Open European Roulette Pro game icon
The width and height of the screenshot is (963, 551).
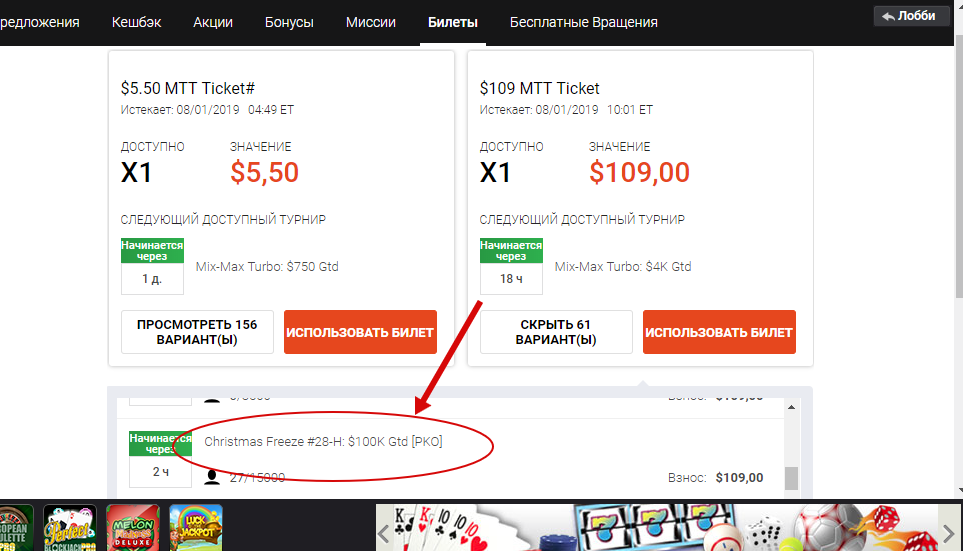point(14,528)
